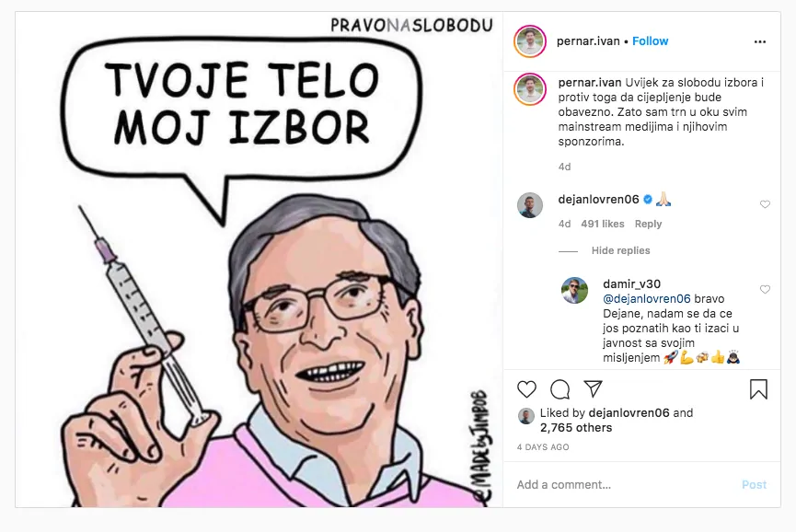Reply to dejanlovren06's comment
Viewport: 796px width, 532px height.
click(648, 224)
